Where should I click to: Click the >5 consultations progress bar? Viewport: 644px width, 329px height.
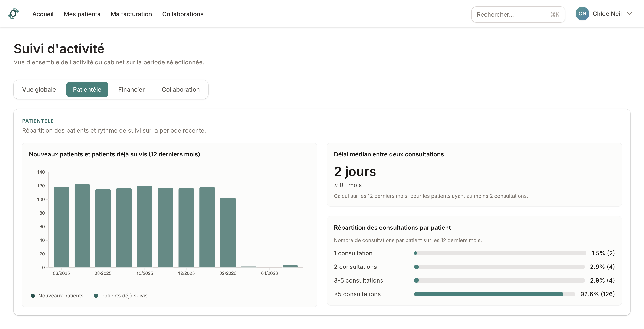494,294
